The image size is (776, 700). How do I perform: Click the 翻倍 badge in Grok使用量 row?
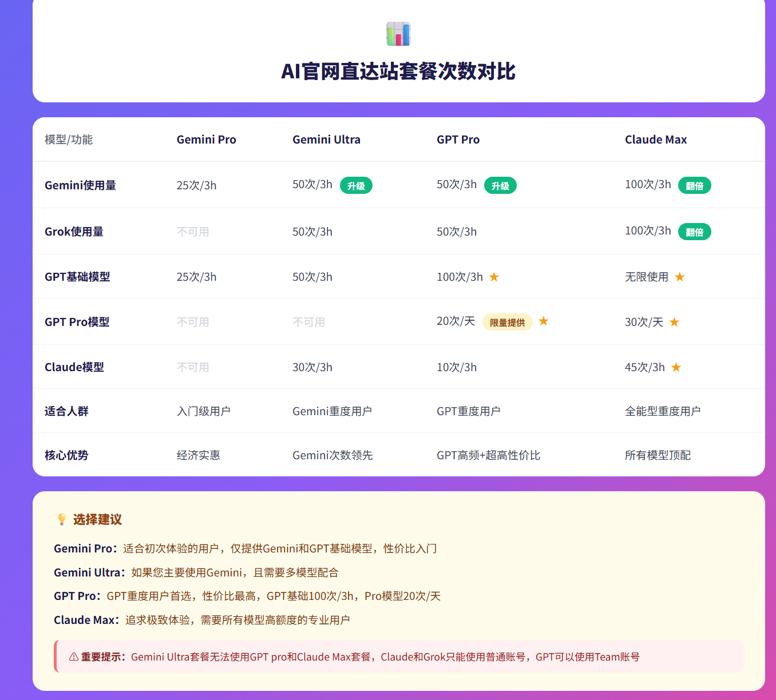[694, 232]
